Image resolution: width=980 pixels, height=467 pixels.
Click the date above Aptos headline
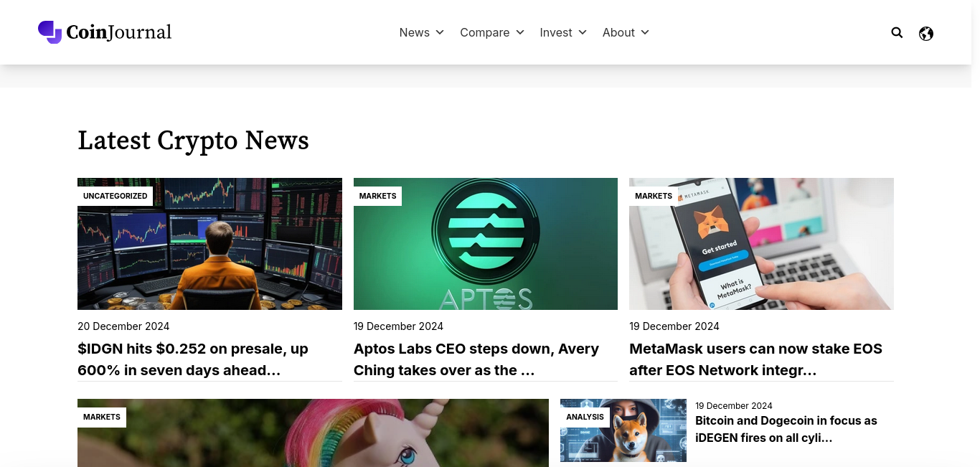(398, 326)
